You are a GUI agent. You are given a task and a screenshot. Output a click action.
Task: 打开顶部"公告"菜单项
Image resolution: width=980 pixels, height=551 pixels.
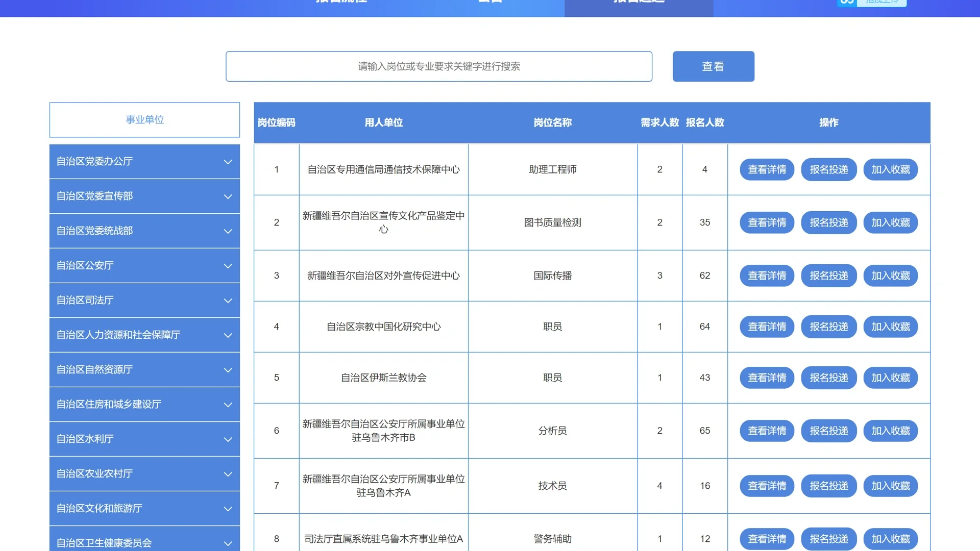489,3
